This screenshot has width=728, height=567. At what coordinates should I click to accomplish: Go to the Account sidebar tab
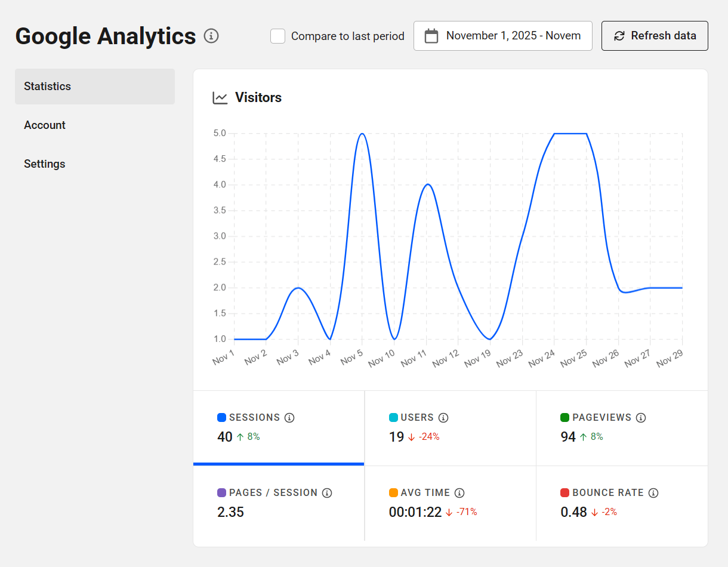(x=95, y=125)
